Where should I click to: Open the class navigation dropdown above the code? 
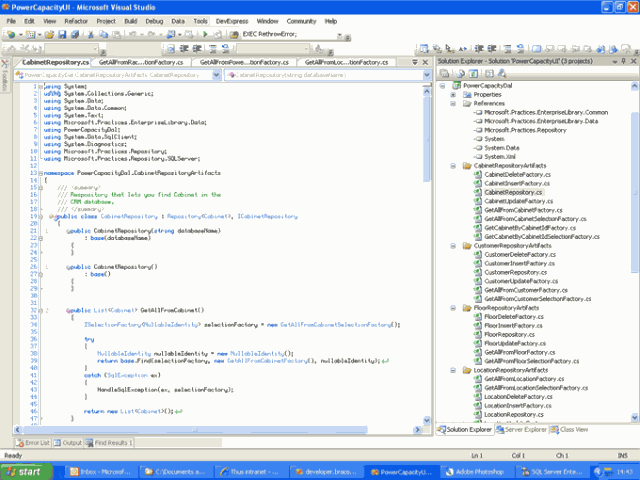pyautogui.click(x=217, y=75)
